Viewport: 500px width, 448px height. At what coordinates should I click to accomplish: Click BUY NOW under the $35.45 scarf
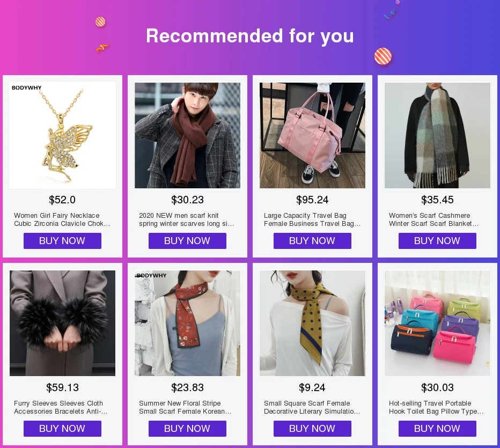coord(438,241)
